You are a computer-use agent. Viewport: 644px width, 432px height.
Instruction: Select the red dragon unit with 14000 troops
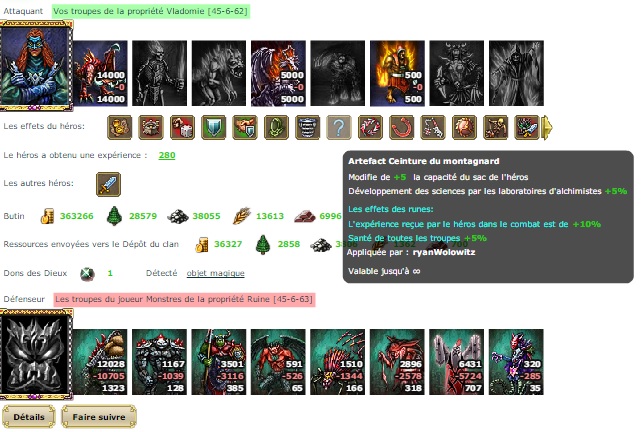[100, 73]
